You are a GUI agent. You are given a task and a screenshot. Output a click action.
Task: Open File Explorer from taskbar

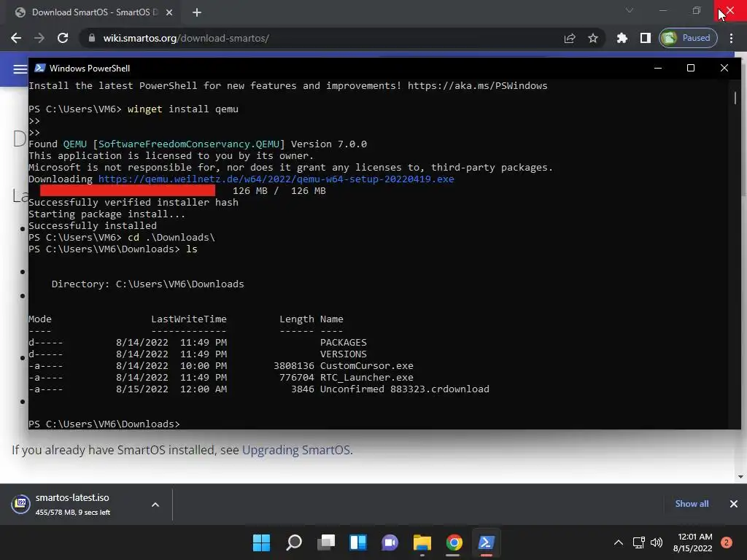click(x=422, y=542)
